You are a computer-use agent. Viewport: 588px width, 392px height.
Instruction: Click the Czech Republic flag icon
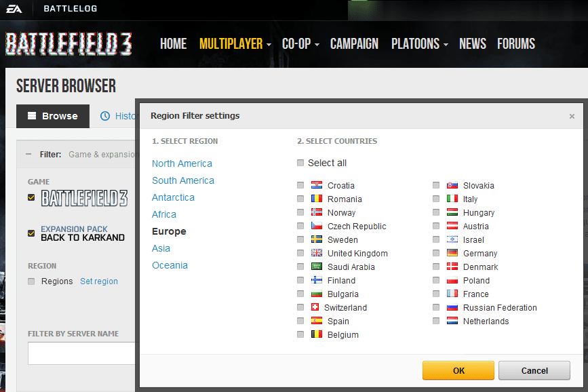(317, 226)
